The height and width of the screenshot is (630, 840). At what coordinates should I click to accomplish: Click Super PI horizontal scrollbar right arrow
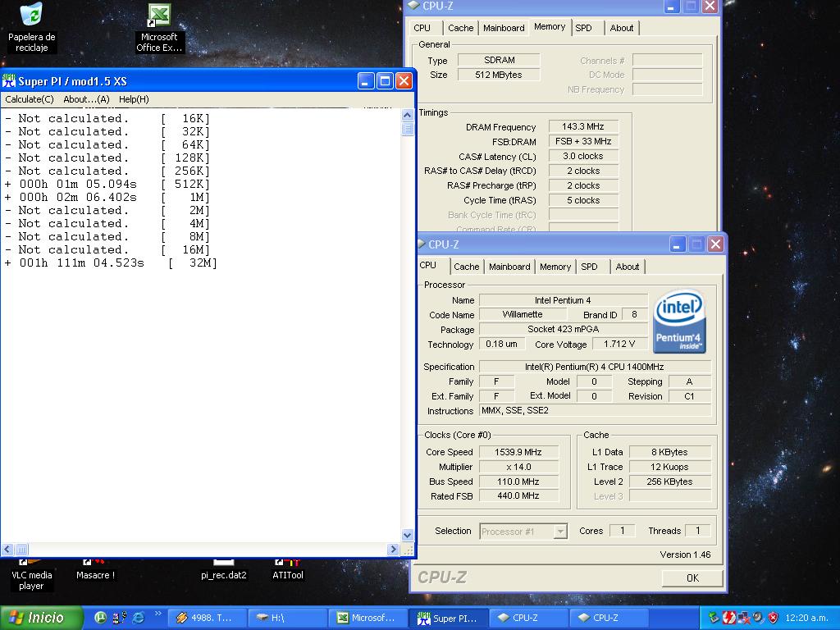pos(394,549)
